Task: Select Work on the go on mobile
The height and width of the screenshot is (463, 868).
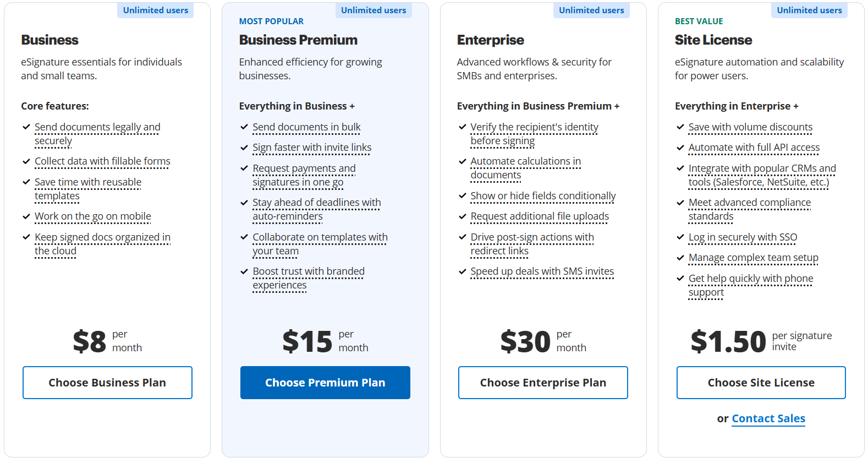Action: (92, 216)
